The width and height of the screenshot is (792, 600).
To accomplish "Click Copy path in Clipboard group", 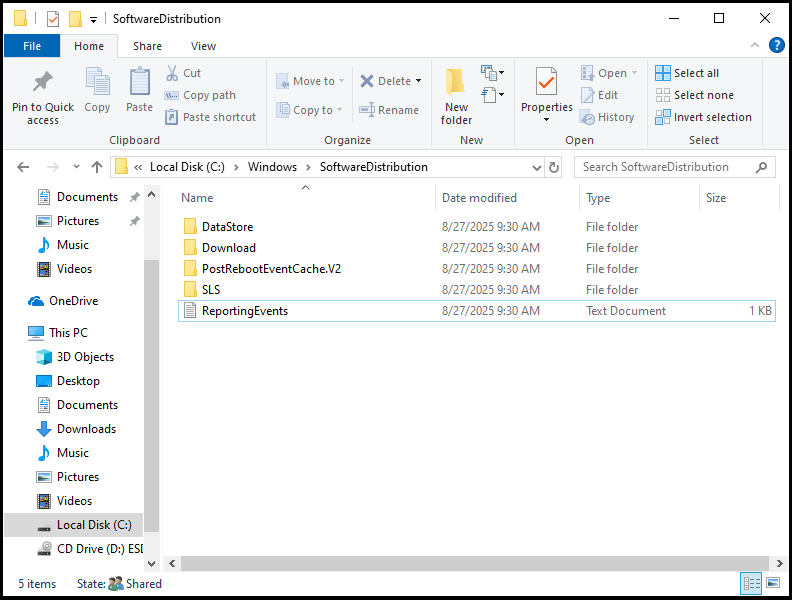I will 200,95.
